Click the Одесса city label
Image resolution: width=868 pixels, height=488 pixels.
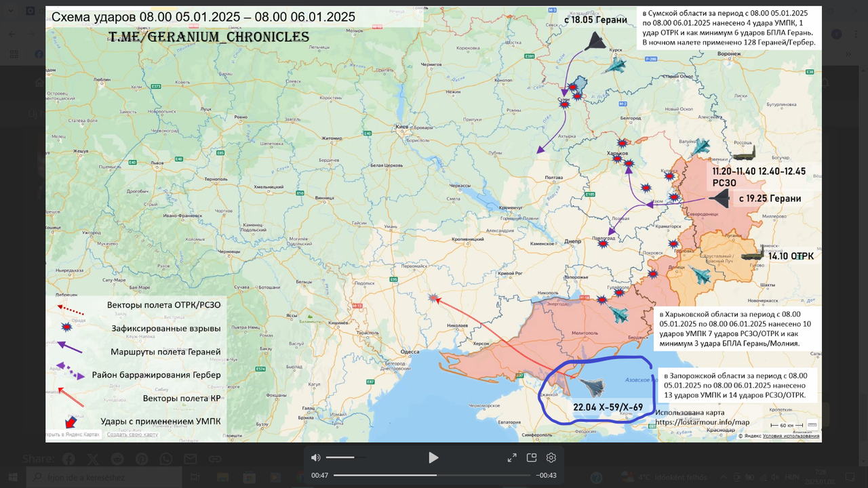click(410, 351)
